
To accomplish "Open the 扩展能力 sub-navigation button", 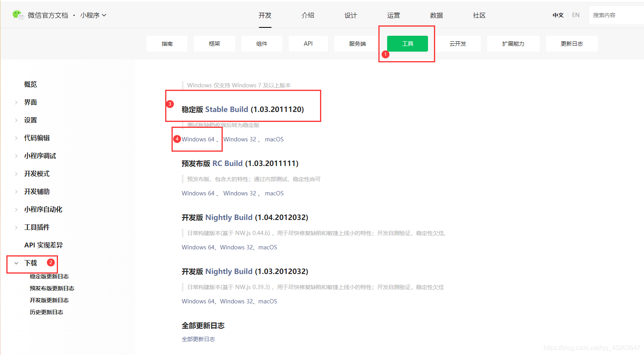I will [513, 44].
